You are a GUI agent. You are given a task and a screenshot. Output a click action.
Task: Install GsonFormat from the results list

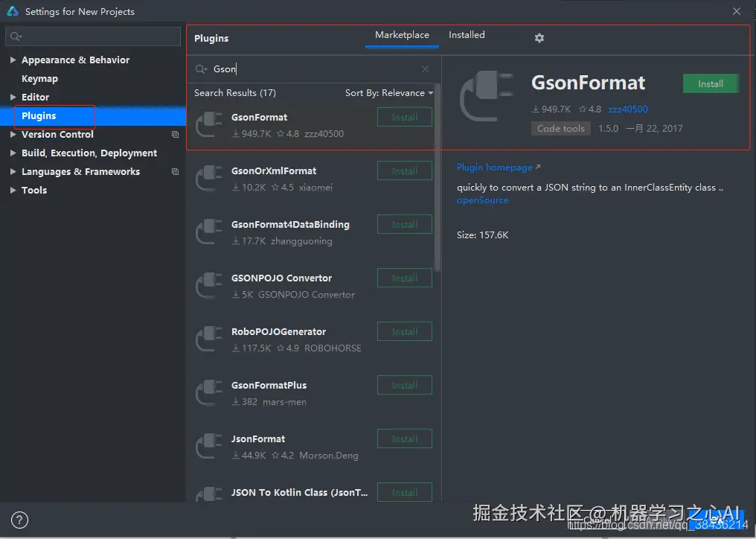tap(405, 118)
